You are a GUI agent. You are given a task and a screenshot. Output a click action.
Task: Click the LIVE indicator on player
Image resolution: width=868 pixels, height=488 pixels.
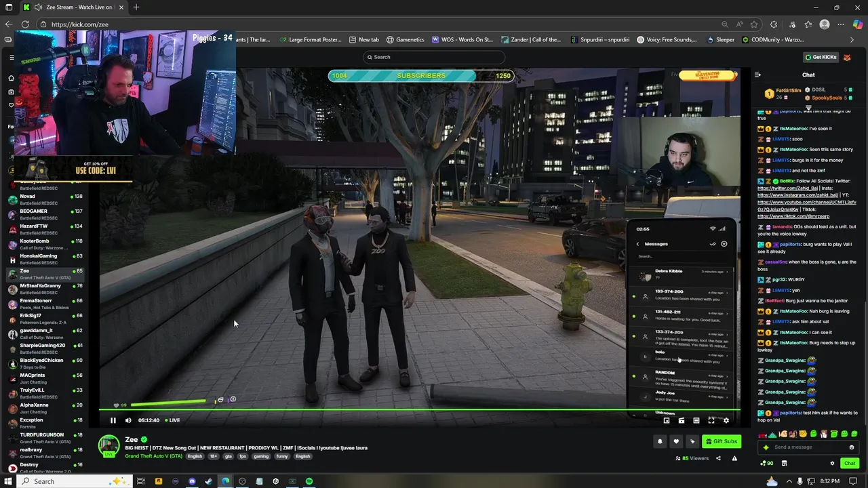click(x=172, y=420)
